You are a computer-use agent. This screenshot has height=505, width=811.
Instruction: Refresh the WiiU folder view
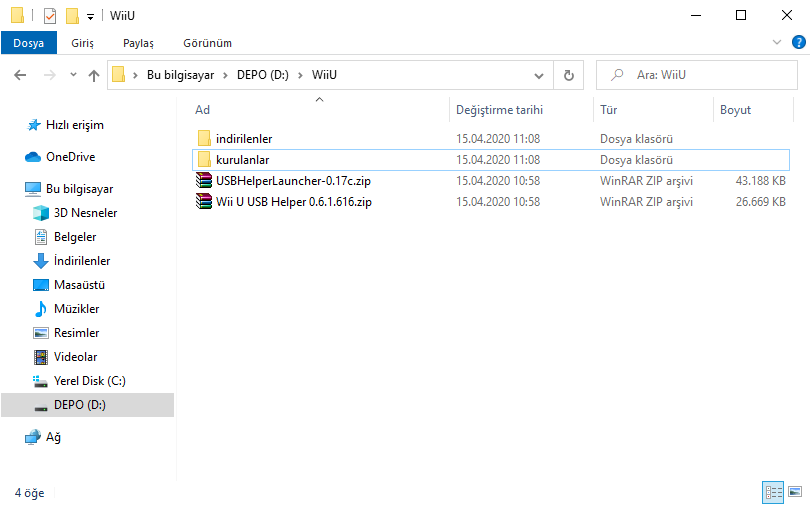pos(568,75)
